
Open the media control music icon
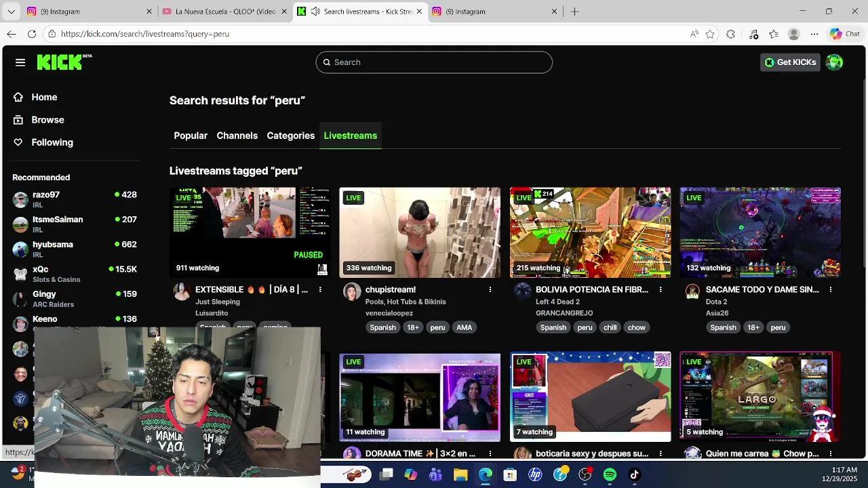753,34
